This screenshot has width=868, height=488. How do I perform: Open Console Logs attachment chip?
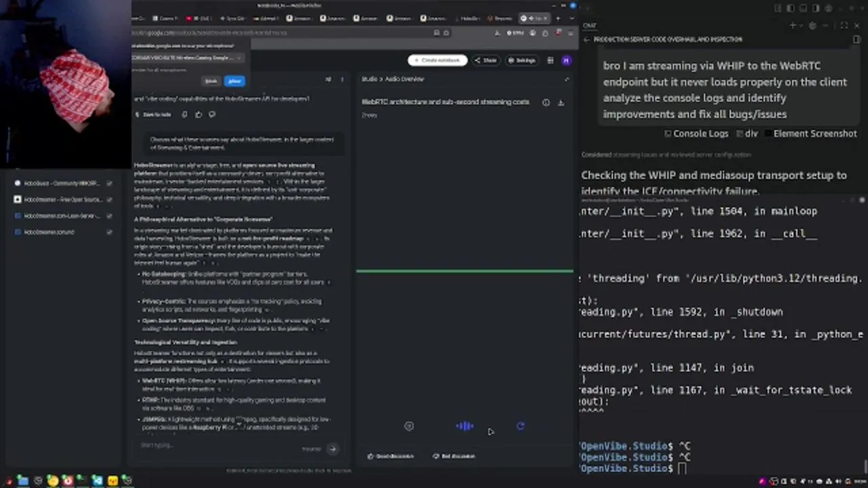[x=696, y=134]
